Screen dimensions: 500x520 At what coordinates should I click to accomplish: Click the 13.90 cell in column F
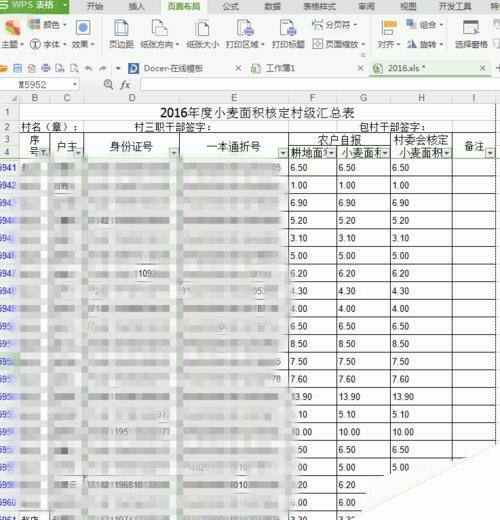click(313, 397)
